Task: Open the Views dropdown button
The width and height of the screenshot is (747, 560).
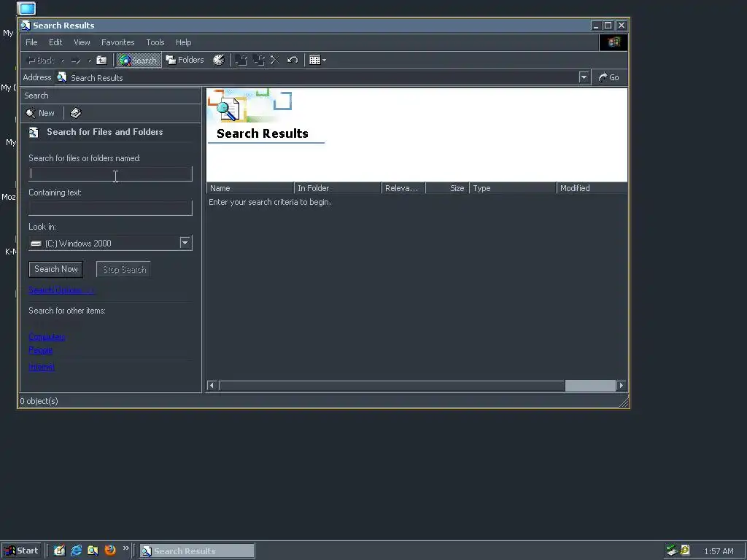Action: click(317, 60)
